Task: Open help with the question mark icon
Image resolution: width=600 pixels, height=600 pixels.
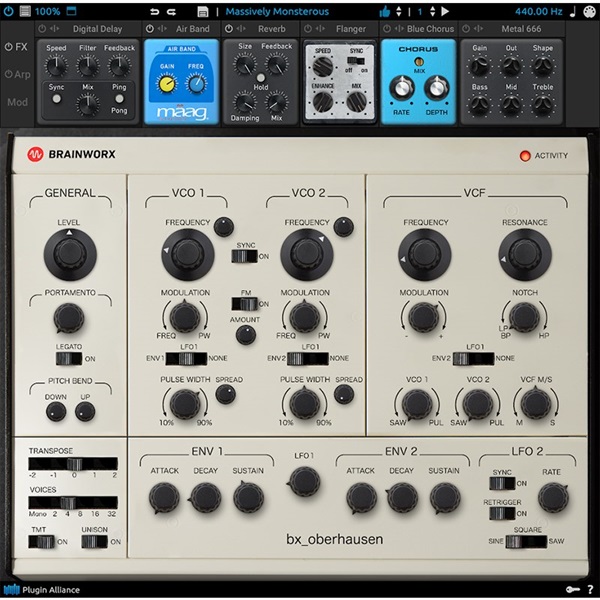Action: pyautogui.click(x=590, y=589)
